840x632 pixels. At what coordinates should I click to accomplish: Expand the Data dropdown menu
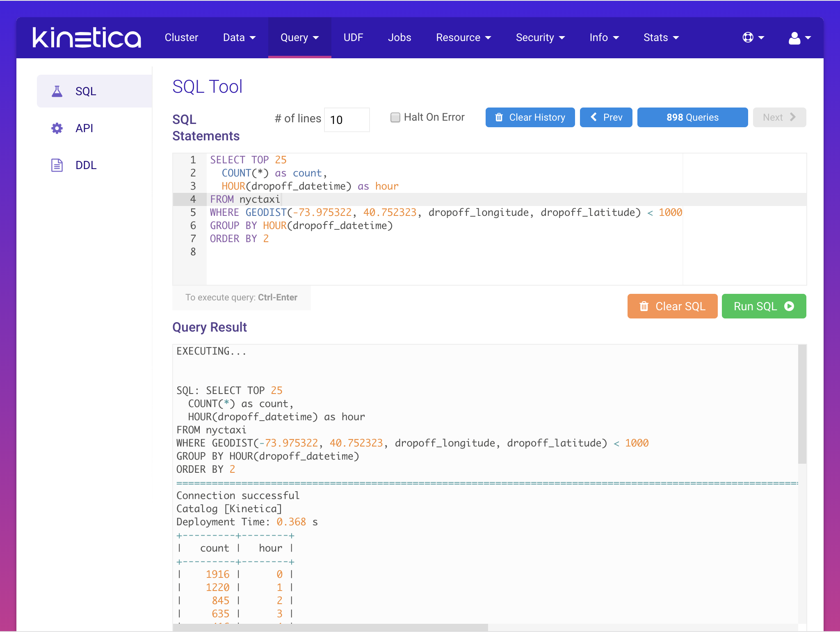point(239,37)
